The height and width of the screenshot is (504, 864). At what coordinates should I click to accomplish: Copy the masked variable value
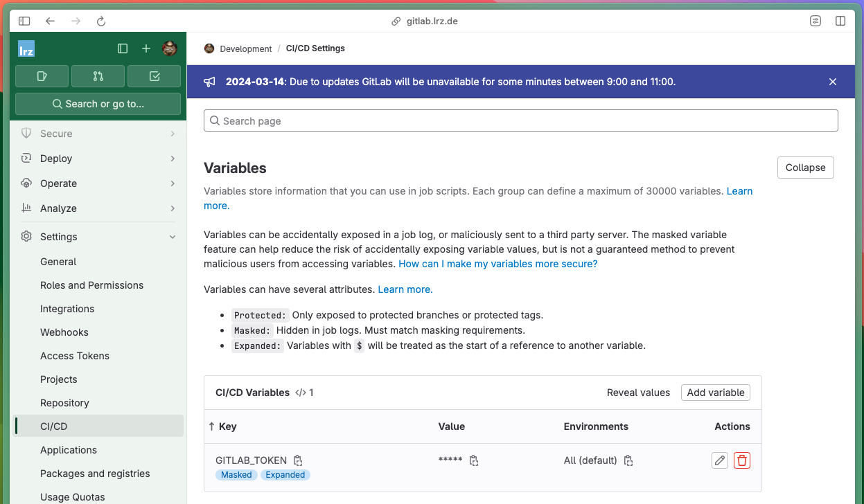pyautogui.click(x=474, y=460)
